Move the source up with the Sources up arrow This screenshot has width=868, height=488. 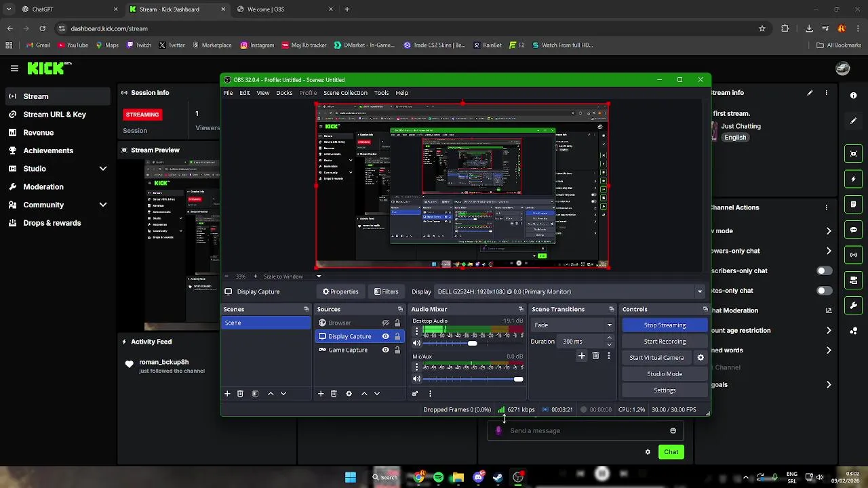point(364,394)
